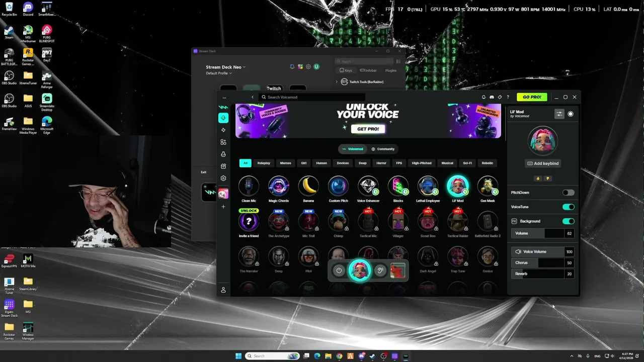Click the circular record toggle beside sliders icon
The image size is (644, 362).
click(x=571, y=114)
